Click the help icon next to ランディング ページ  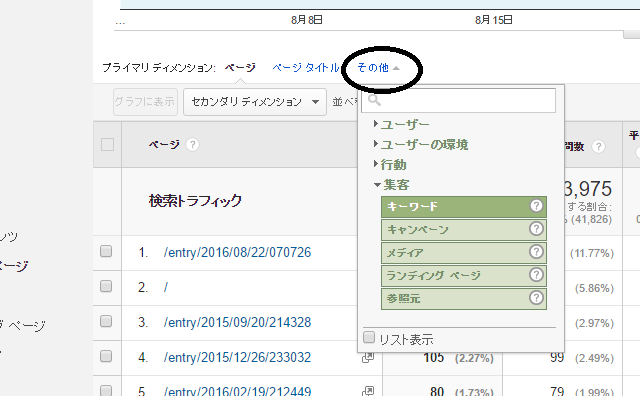[536, 274]
